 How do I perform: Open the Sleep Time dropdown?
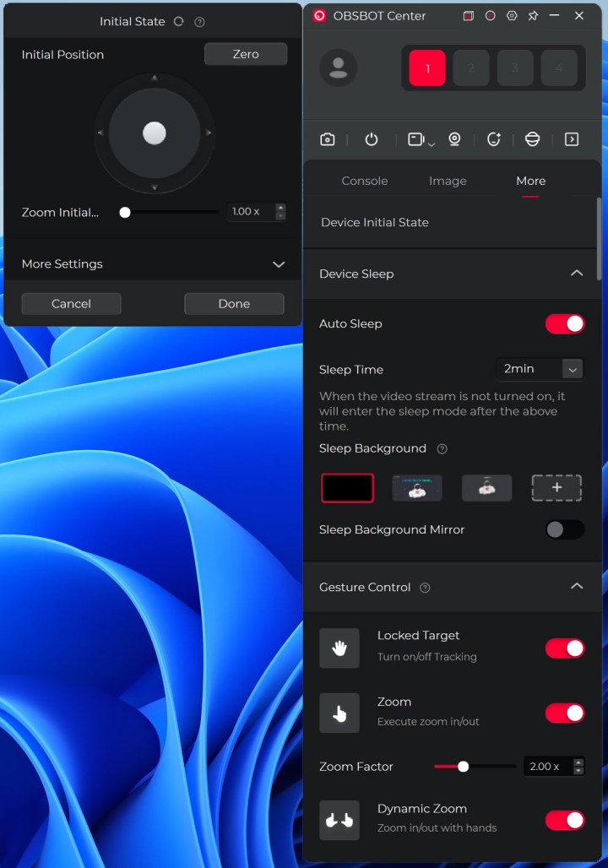[540, 369]
